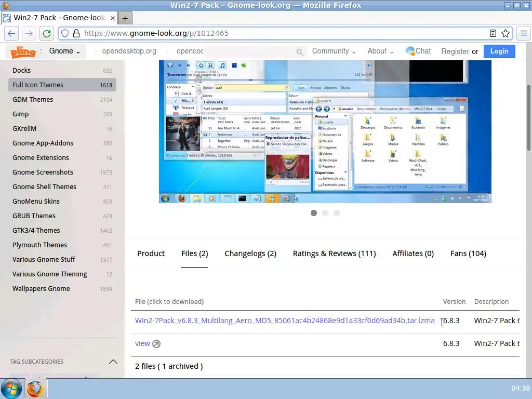Open GnoMenu Skins category

(62, 202)
